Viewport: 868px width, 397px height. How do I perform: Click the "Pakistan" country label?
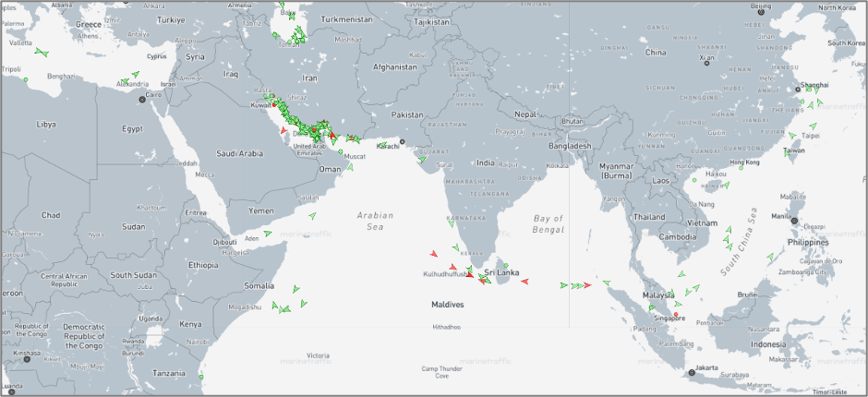click(x=407, y=115)
